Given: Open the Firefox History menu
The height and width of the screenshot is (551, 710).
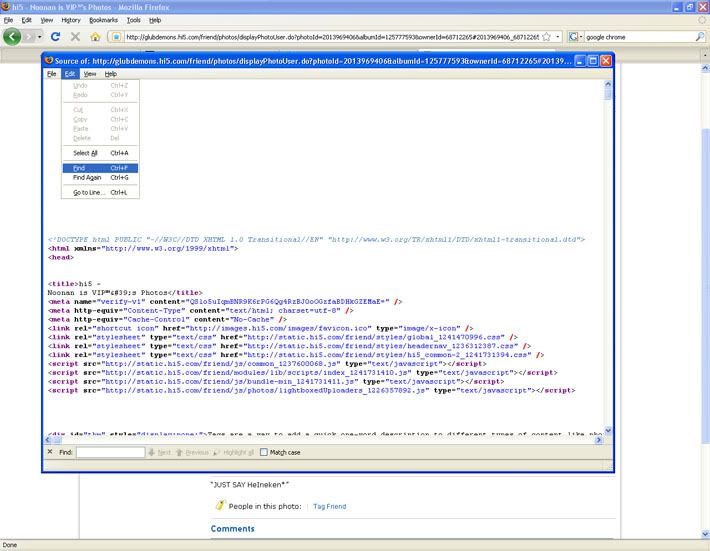Looking at the screenshot, I should point(71,20).
